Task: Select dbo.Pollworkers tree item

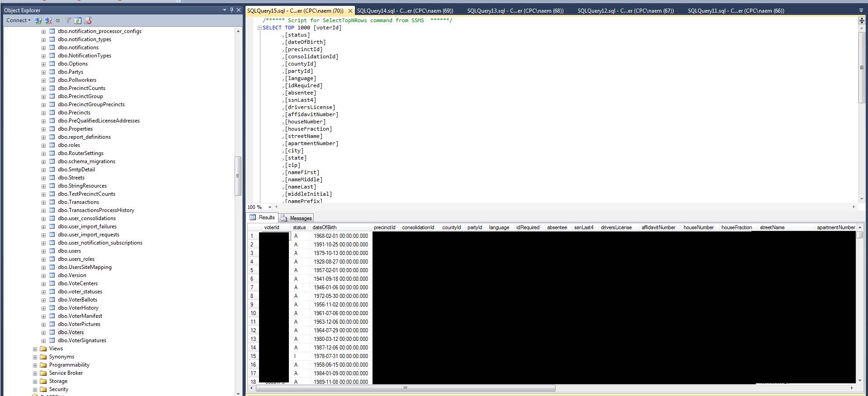Action: pos(77,80)
